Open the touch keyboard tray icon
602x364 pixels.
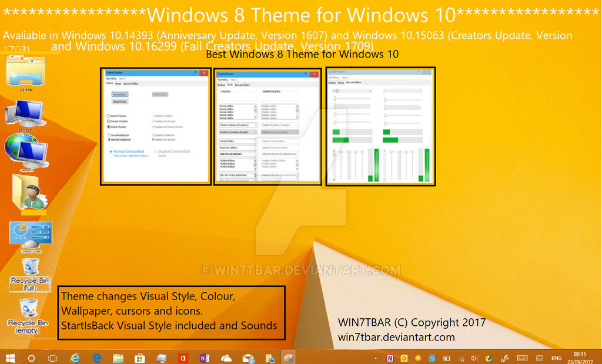(x=522, y=358)
